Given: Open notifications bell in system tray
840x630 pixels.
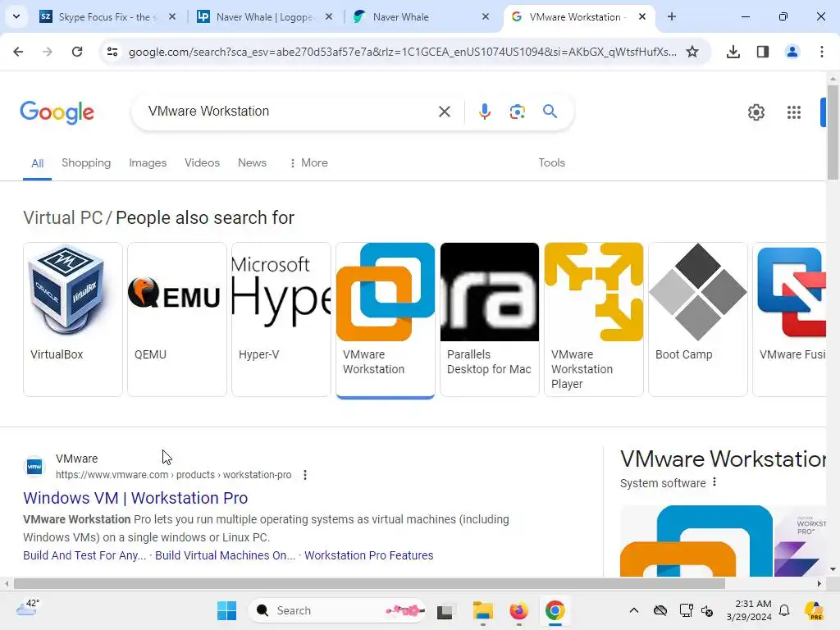Looking at the screenshot, I should click(784, 610).
